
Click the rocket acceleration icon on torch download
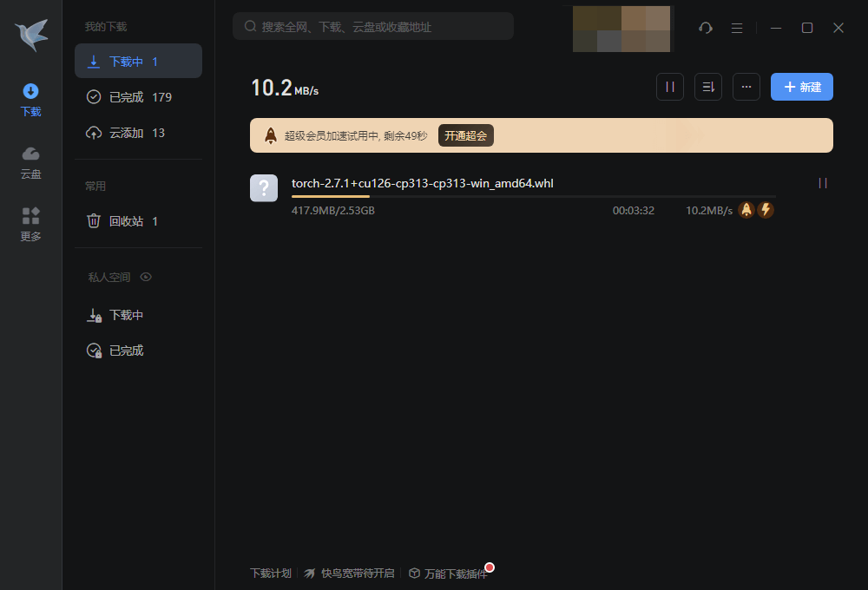(x=746, y=210)
